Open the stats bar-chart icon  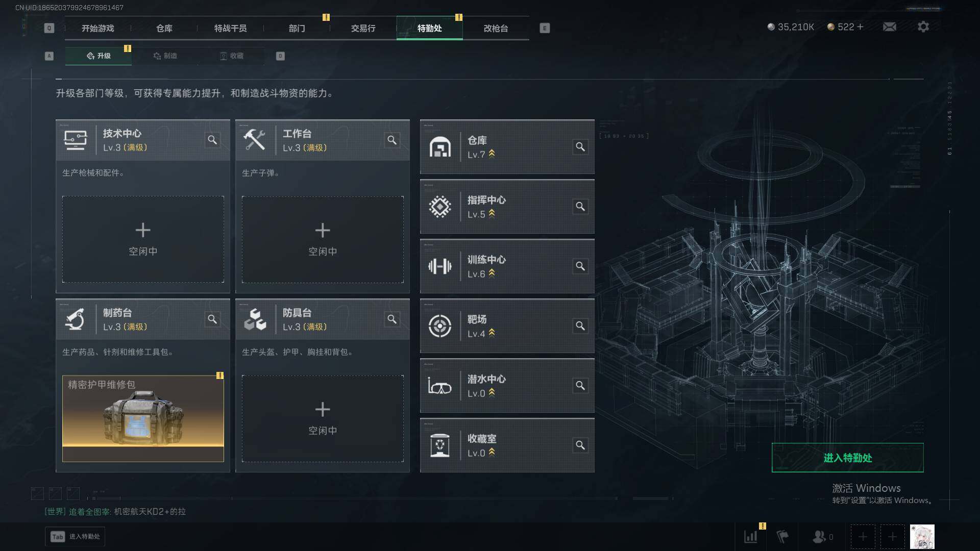coord(751,537)
